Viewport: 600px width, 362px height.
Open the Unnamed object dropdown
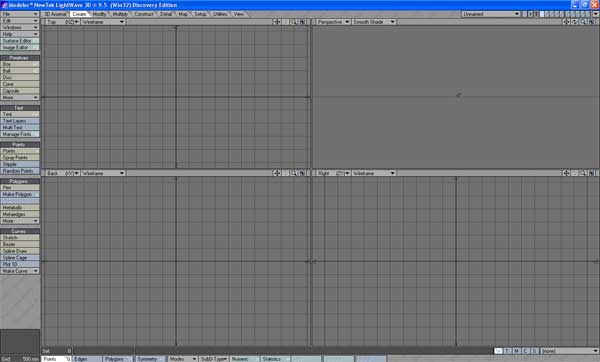pyautogui.click(x=491, y=14)
